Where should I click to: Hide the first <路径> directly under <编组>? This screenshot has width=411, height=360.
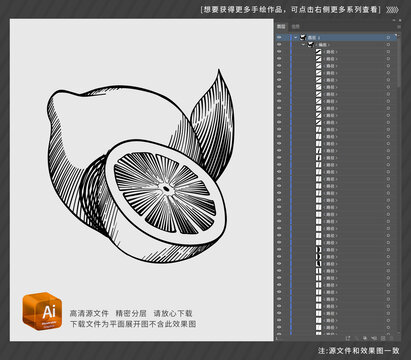(x=279, y=52)
